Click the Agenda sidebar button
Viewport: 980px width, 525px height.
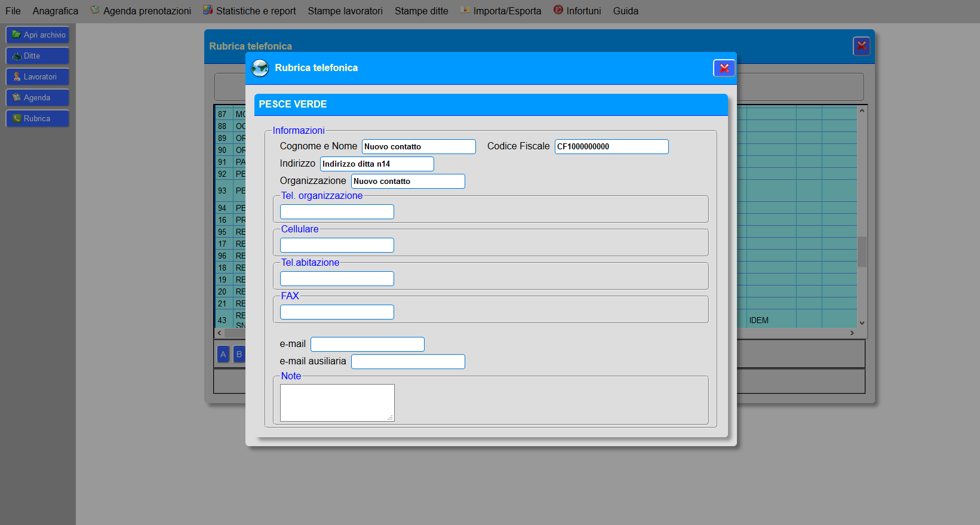pyautogui.click(x=38, y=97)
